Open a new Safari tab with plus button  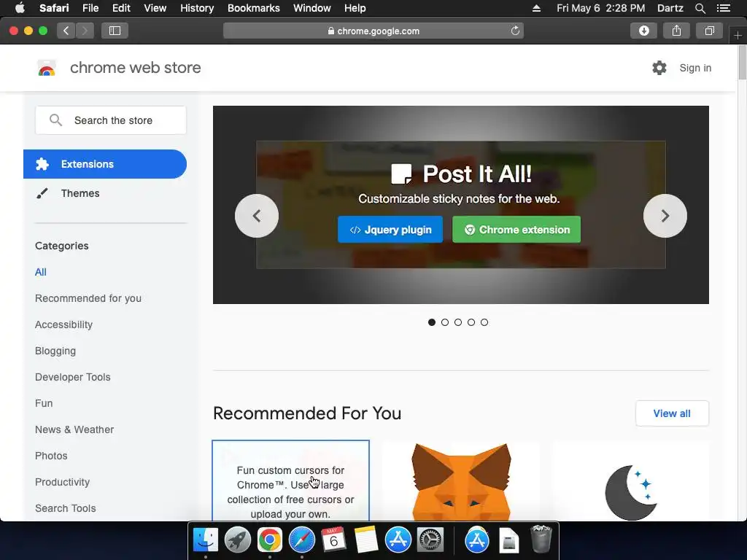[x=738, y=35]
